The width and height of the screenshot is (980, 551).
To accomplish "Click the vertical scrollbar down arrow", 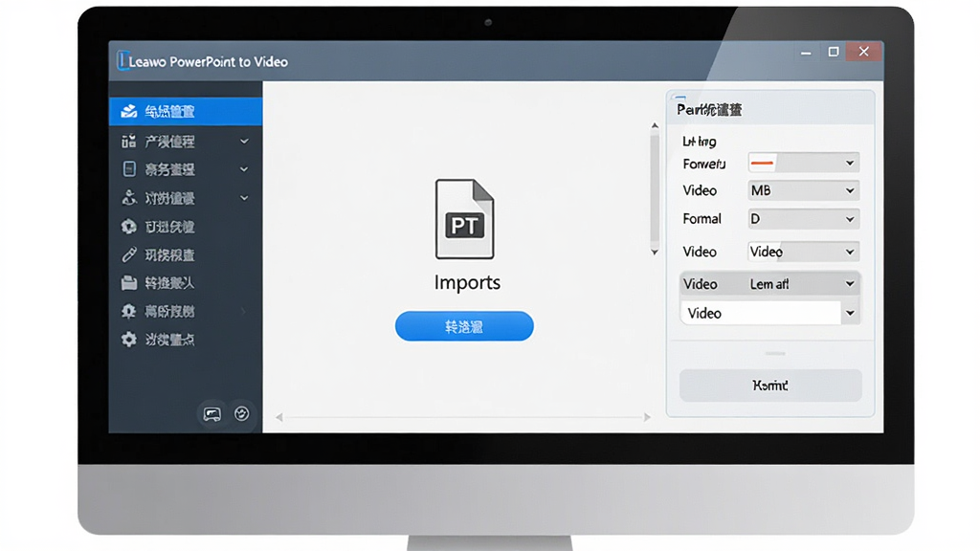I will pyautogui.click(x=655, y=252).
